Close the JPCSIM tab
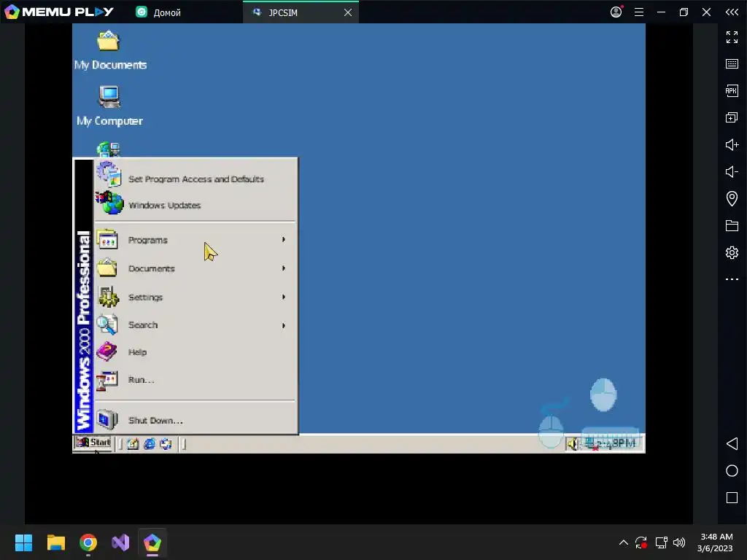This screenshot has height=560, width=747. (x=348, y=12)
